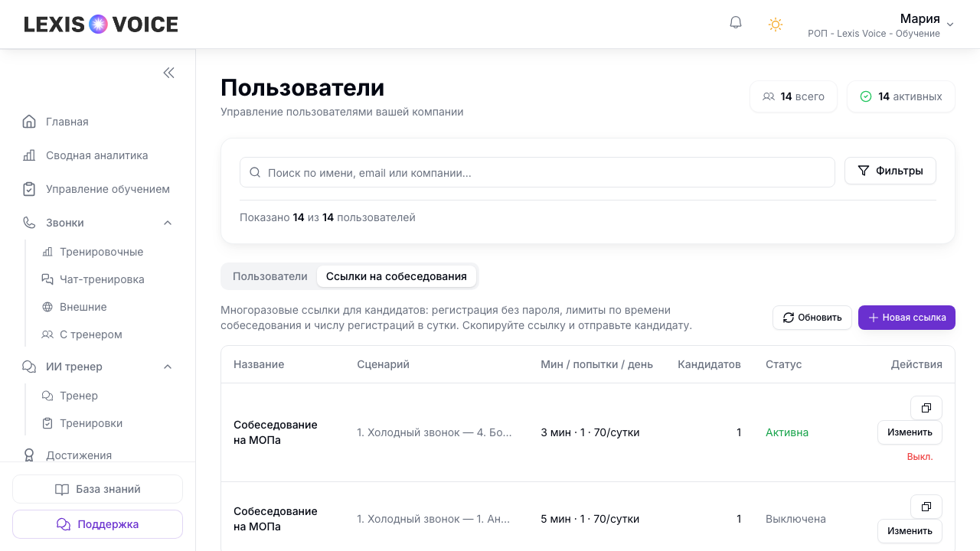The width and height of the screenshot is (980, 551).
Task: Click the Мин / попытки / день header
Action: point(596,364)
